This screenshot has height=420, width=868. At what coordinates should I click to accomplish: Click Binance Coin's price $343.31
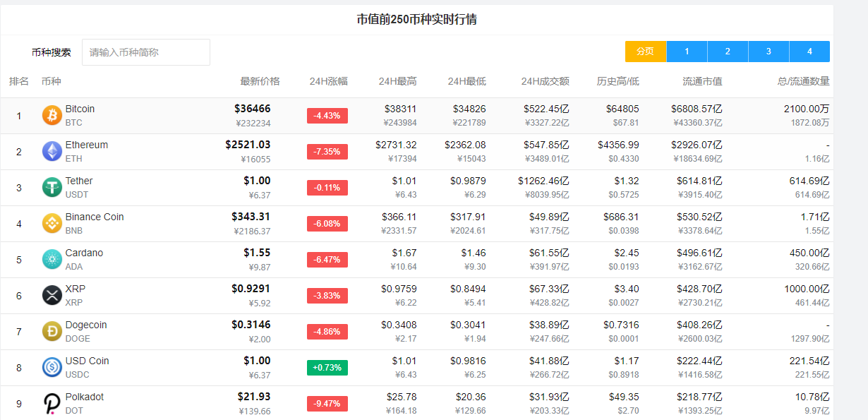point(251,217)
